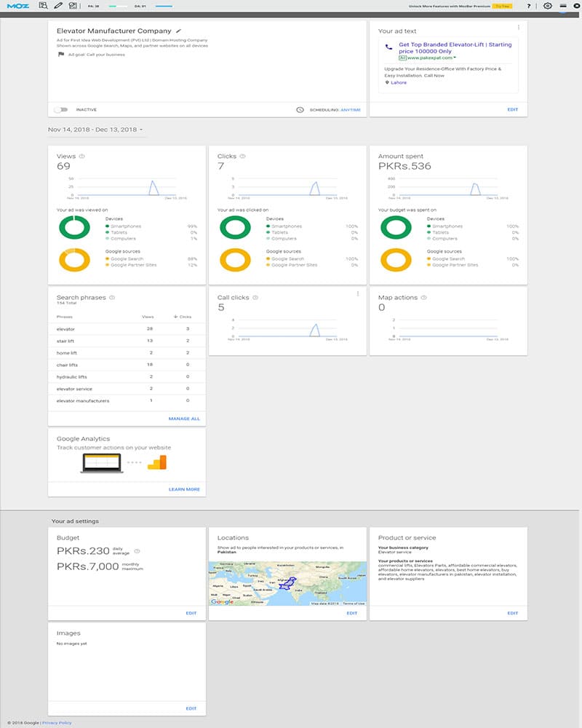Open date range Nov 14 - Dec 13 dropdown
This screenshot has height=728, width=582.
95,130
